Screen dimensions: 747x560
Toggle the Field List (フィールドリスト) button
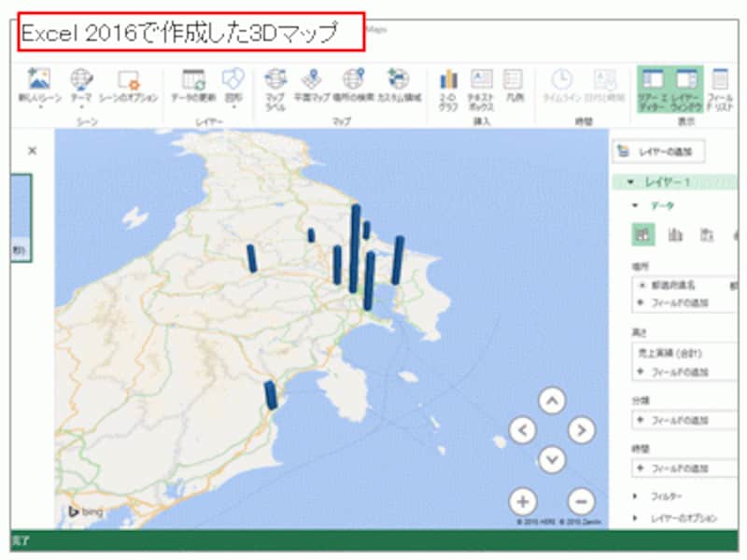[720, 89]
